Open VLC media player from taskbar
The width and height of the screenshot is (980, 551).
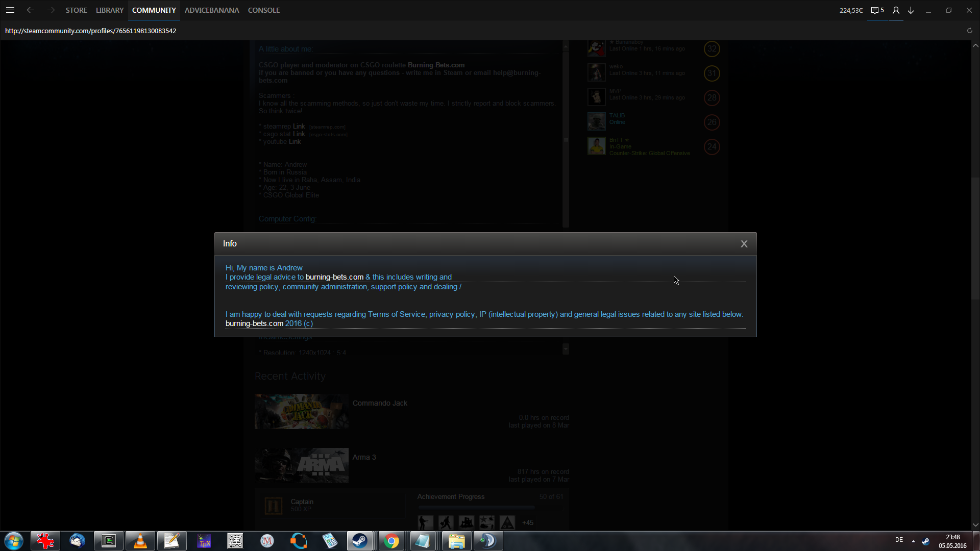point(140,541)
